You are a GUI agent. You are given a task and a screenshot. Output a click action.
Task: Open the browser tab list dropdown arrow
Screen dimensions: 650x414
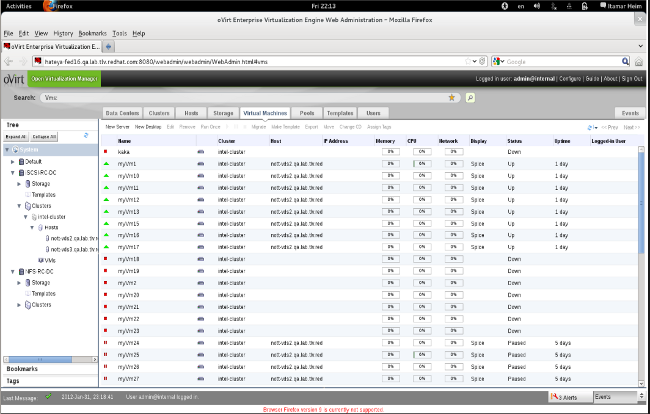tap(641, 46)
